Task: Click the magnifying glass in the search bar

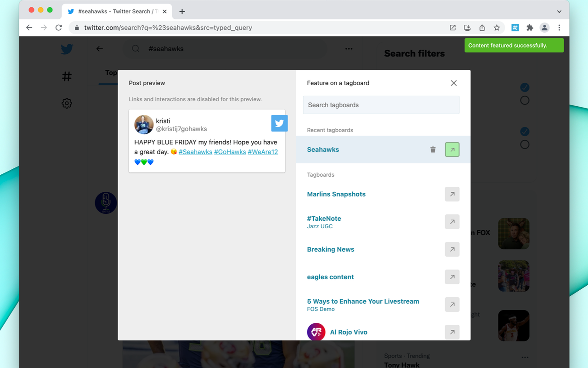Action: click(136, 49)
